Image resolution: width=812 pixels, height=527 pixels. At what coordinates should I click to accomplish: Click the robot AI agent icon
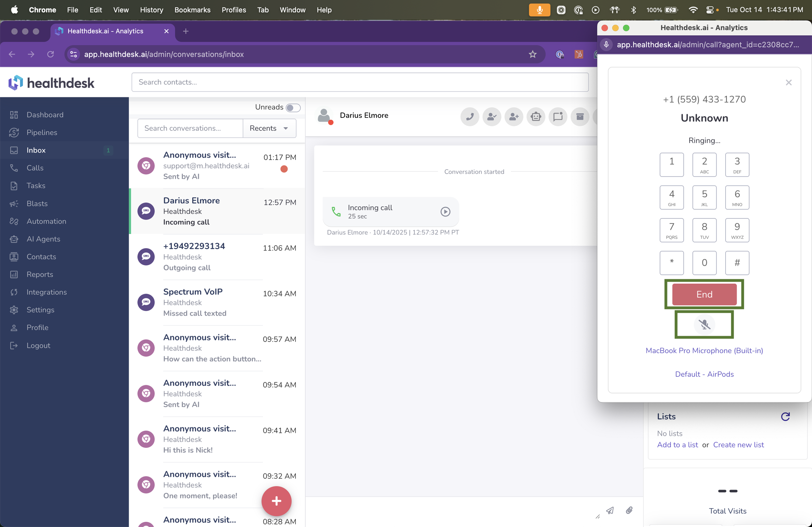[x=536, y=117]
